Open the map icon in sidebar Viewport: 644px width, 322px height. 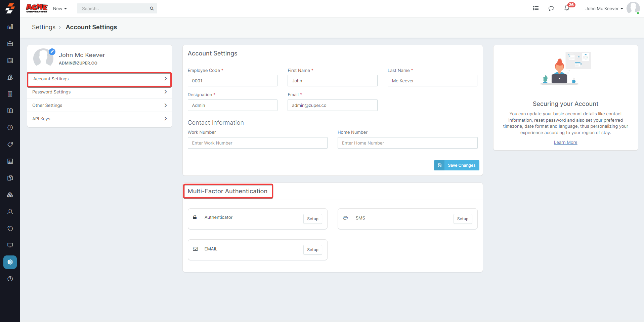click(x=10, y=111)
